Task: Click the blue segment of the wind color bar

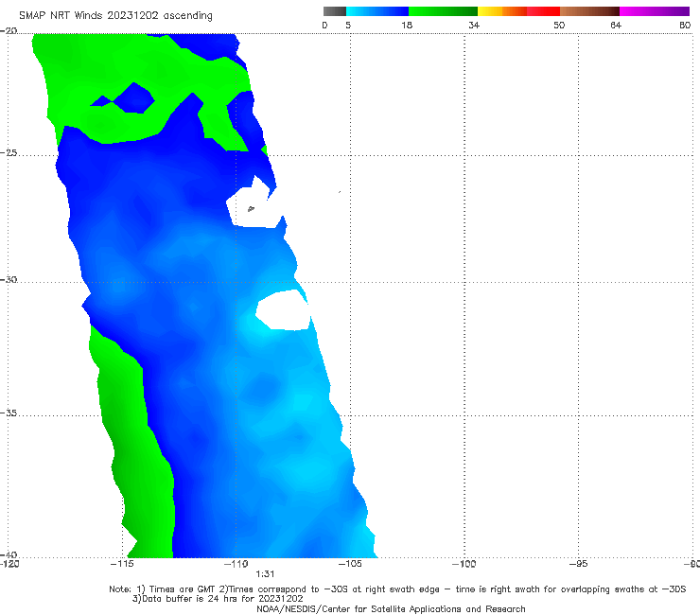Action: point(377,11)
